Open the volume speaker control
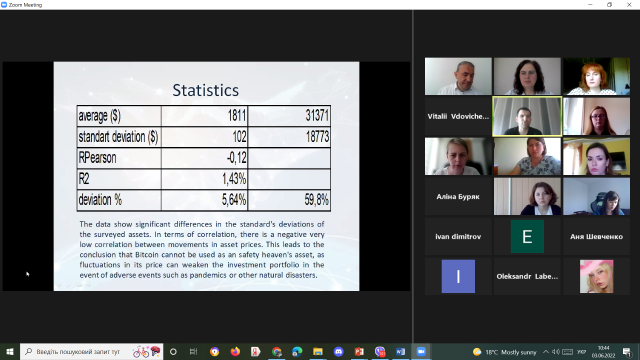 [x=556, y=351]
